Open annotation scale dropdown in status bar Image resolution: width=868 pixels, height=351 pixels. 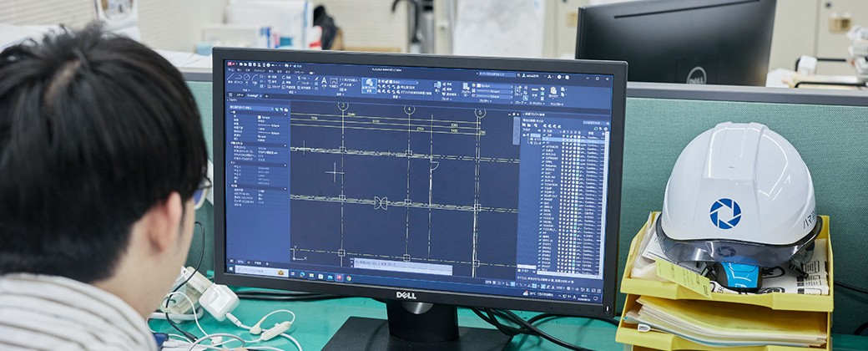tap(561, 287)
